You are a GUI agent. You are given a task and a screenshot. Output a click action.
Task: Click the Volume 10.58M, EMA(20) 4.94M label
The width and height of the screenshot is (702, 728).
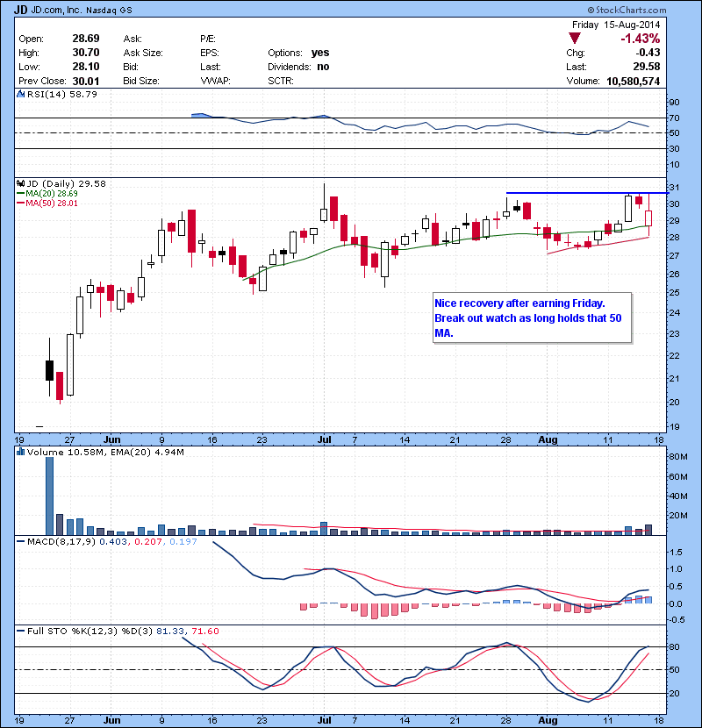pos(105,452)
